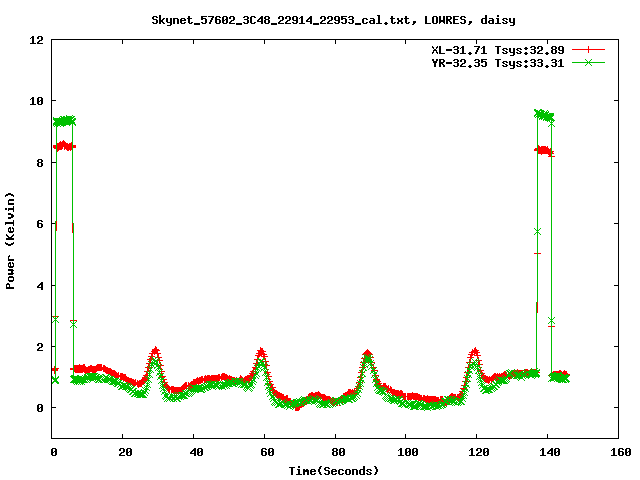
Task: Click the green YR legend line sample
Action: tap(588, 62)
